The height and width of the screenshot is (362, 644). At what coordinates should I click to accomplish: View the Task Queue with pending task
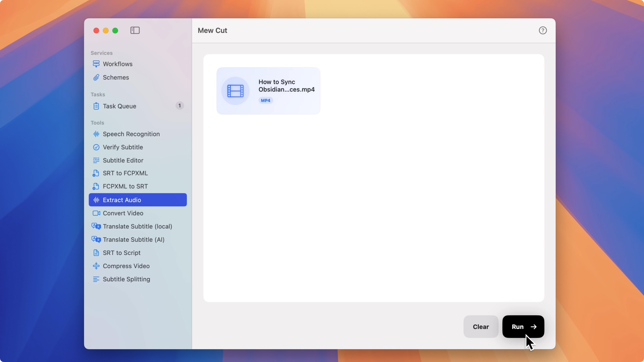pos(120,106)
